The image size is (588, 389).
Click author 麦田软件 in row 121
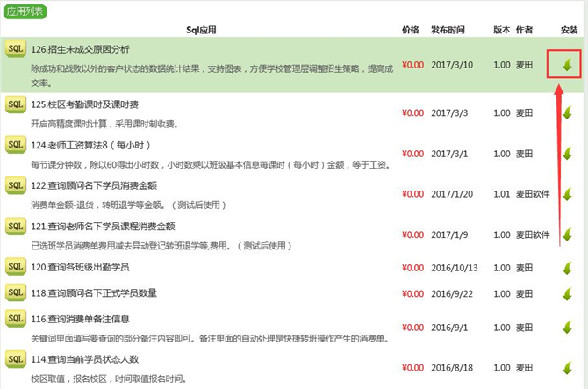click(x=533, y=234)
